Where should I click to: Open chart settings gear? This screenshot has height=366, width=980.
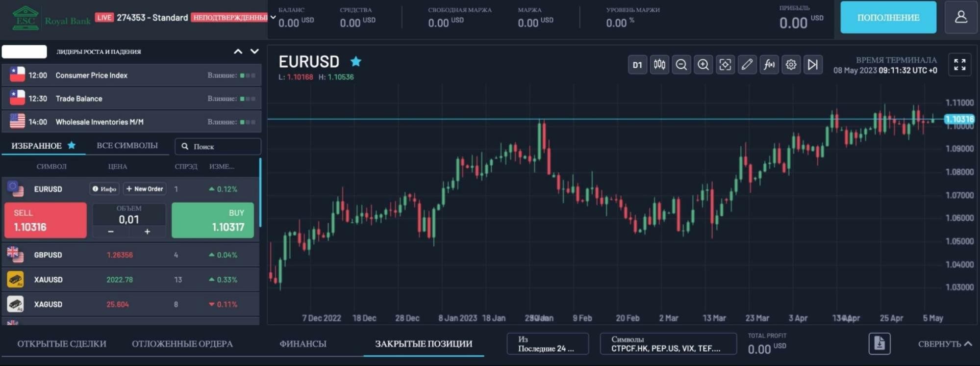tap(791, 65)
